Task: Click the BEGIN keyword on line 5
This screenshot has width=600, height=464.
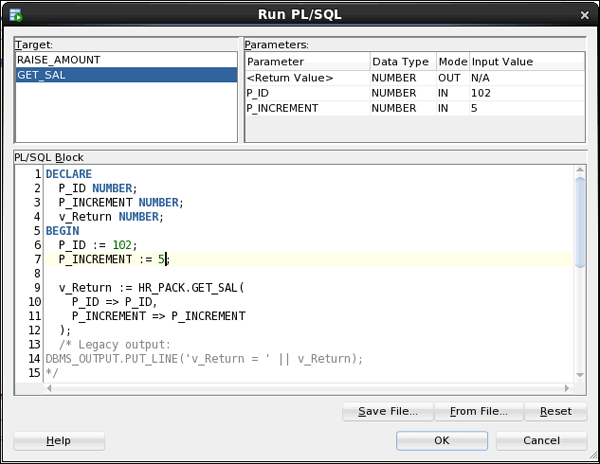Action: (x=63, y=231)
